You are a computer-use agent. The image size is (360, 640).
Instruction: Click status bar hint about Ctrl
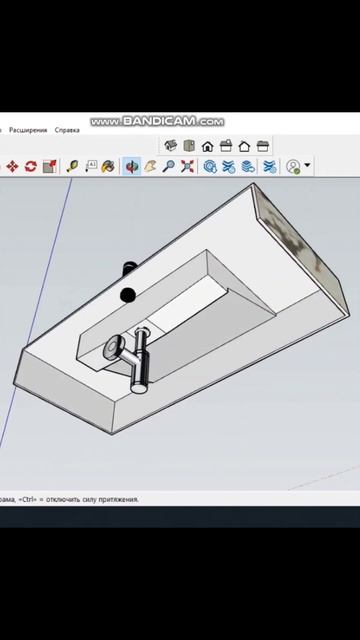pyautogui.click(x=69, y=499)
